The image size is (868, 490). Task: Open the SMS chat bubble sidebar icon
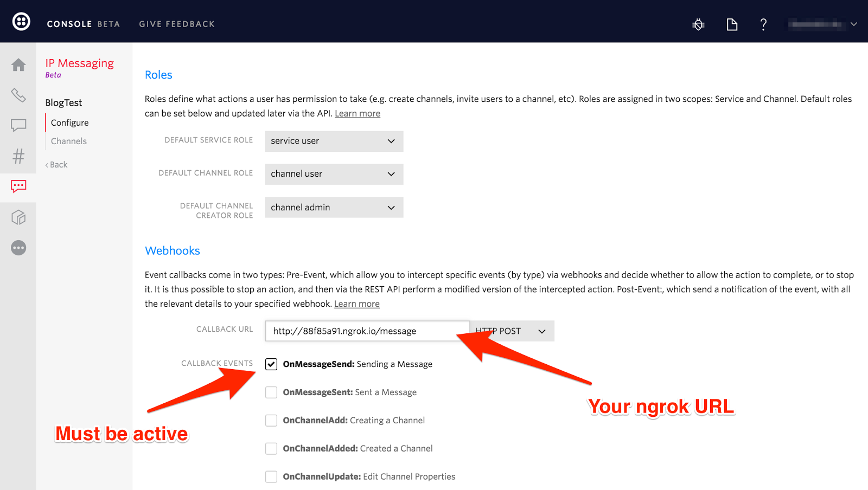click(18, 125)
